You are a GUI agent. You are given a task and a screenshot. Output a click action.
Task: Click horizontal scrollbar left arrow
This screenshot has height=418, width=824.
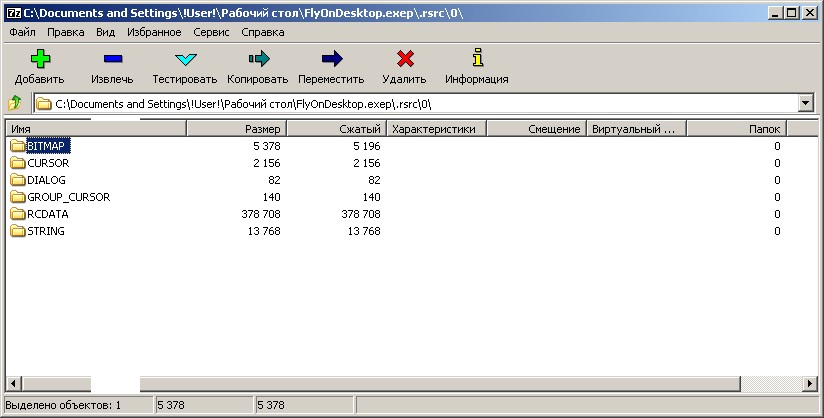click(14, 384)
